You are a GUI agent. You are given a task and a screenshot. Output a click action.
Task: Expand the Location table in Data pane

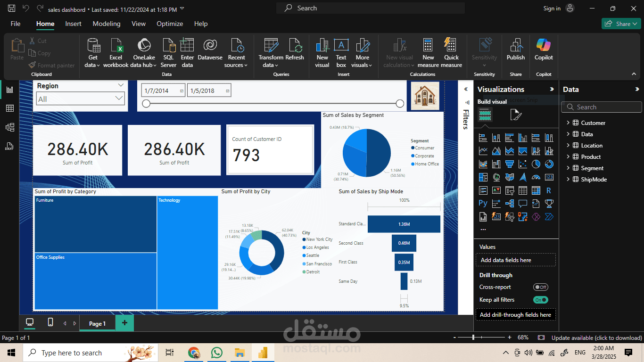568,145
